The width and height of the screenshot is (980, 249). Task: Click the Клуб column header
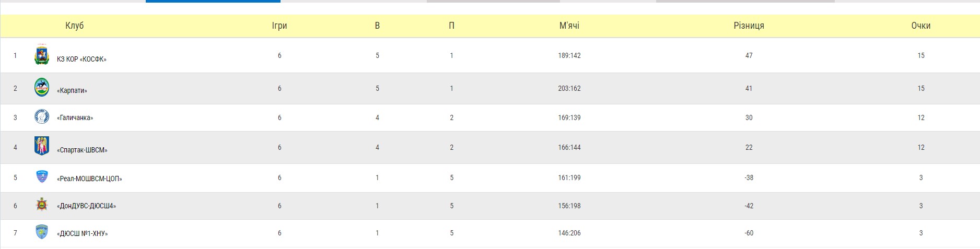(74, 26)
